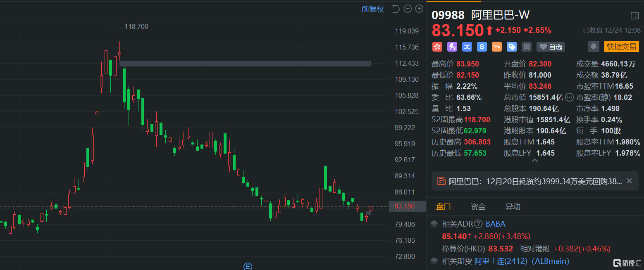Click the 开盘价 82.300 value
Image resolution: width=644 pixels, height=270 pixels.
click(x=539, y=64)
